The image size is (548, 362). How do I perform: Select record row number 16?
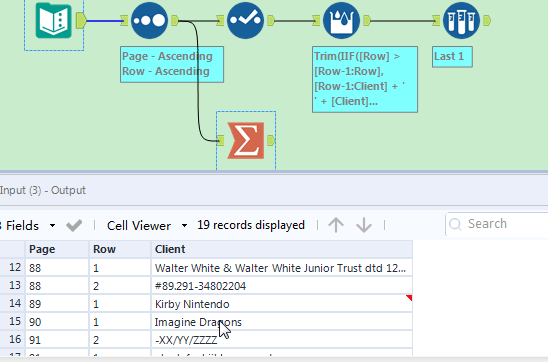pyautogui.click(x=13, y=340)
